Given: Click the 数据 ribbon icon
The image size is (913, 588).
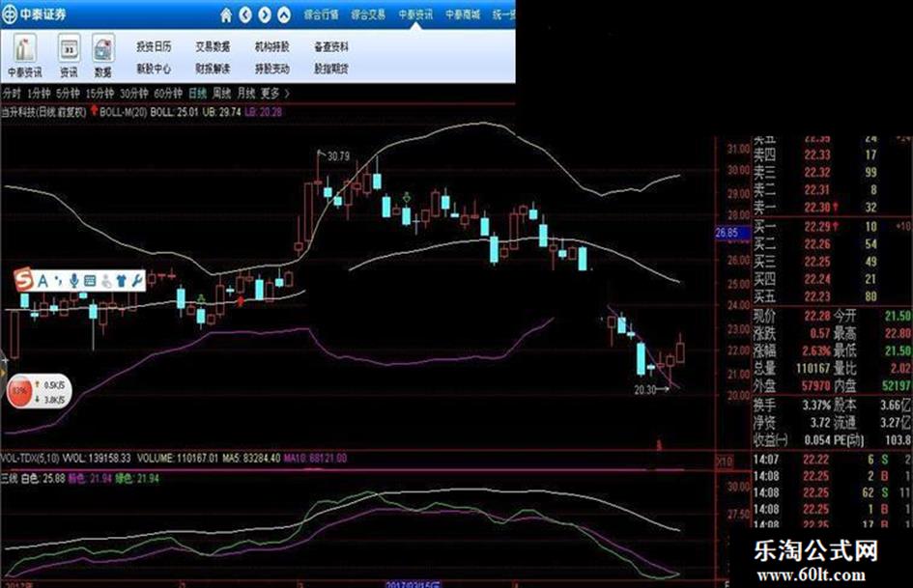Looking at the screenshot, I should [x=103, y=55].
